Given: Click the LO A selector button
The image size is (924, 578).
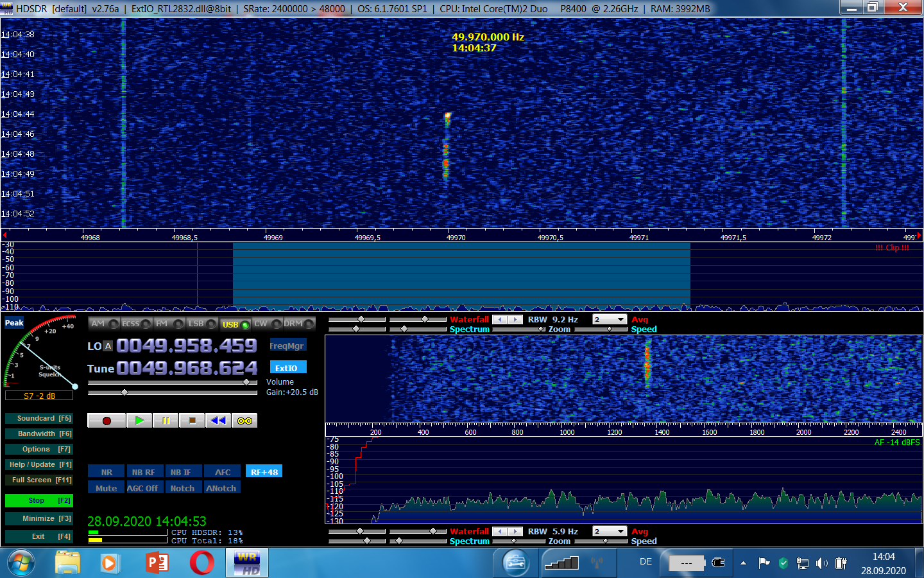Looking at the screenshot, I should [108, 346].
